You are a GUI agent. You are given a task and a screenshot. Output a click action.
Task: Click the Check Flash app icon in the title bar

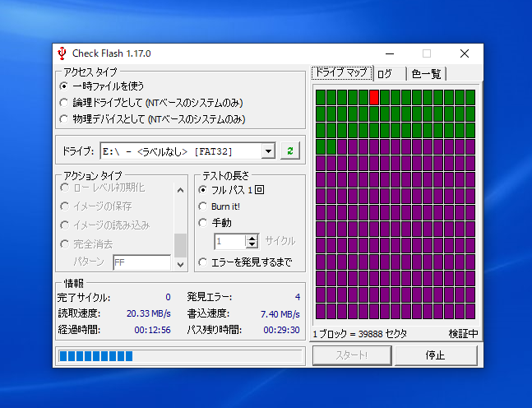tap(62, 53)
